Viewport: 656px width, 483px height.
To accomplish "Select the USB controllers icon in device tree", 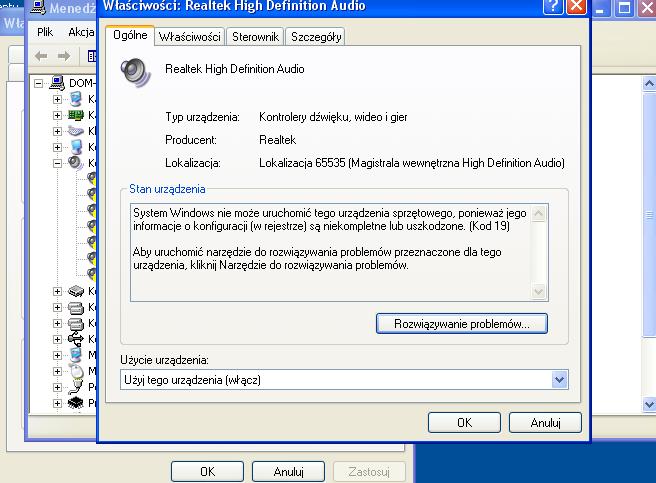I will click(76, 339).
